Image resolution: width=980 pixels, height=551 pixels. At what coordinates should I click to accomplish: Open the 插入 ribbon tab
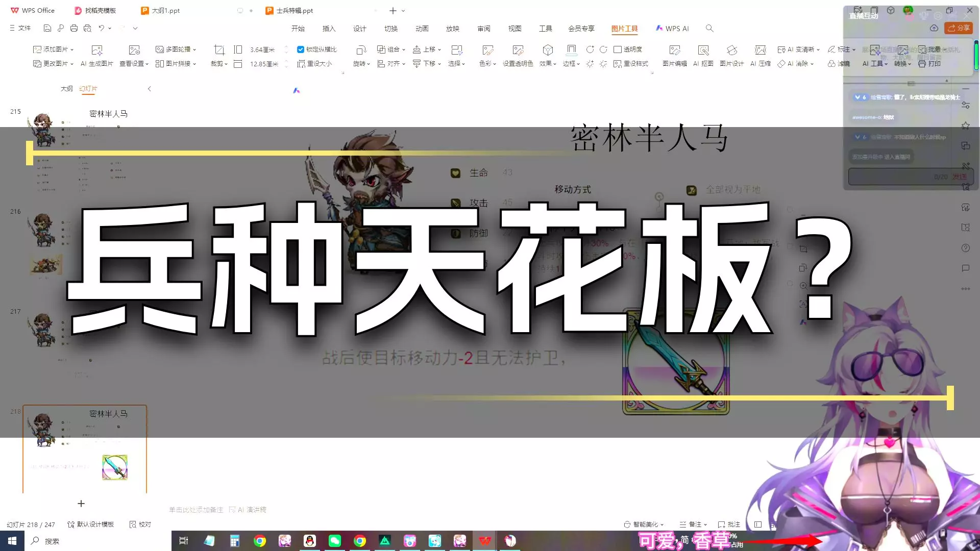(329, 29)
